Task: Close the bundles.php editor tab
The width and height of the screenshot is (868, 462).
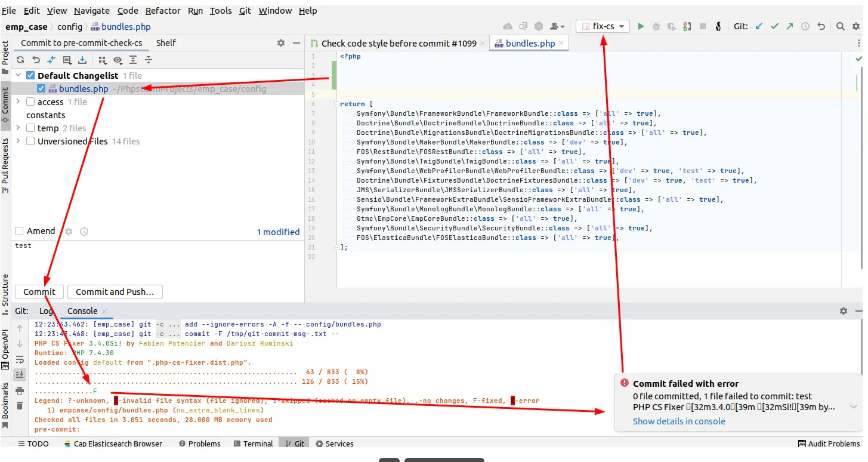Action: click(561, 44)
